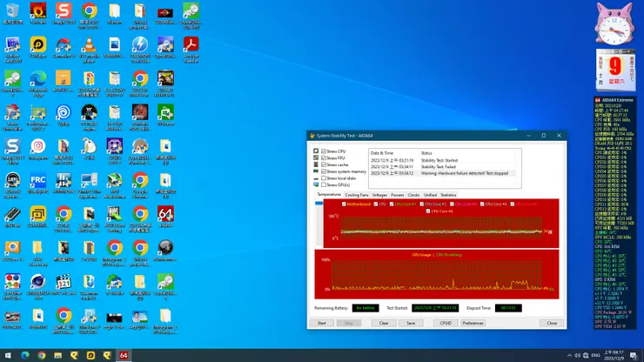
Task: Switch to the Cooling Fans tab
Action: click(357, 195)
